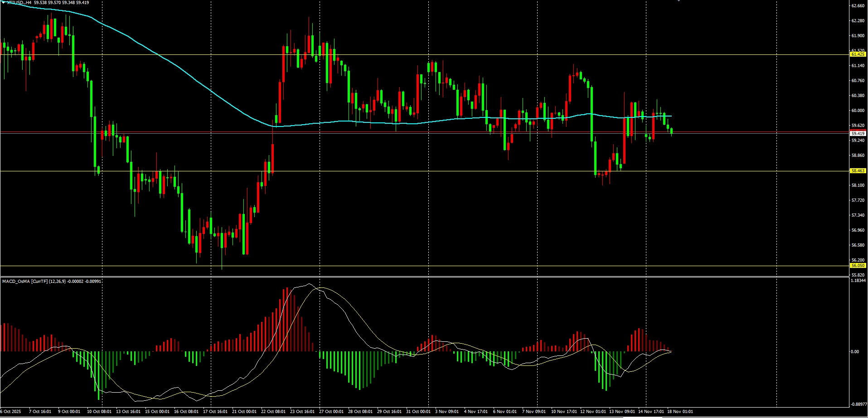The image size is (868, 418).
Task: Click the XTIUSD.,H4 chart title text
Action: (18, 3)
